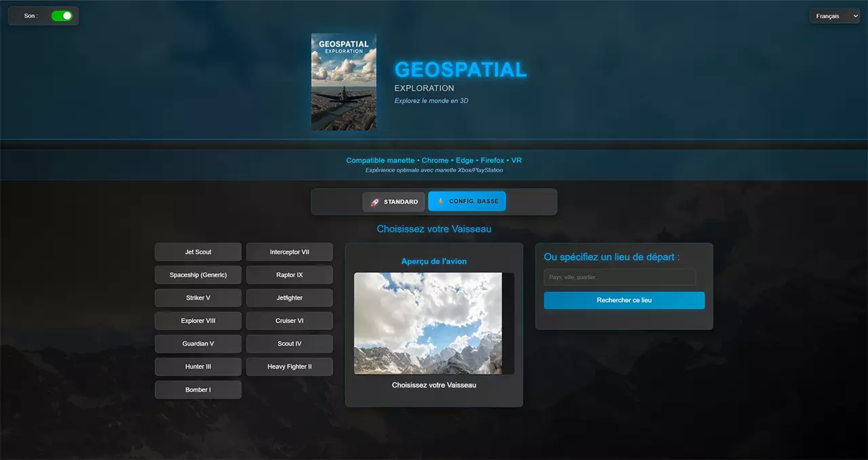868x460 pixels.
Task: Open the Français language dropdown
Action: [834, 16]
